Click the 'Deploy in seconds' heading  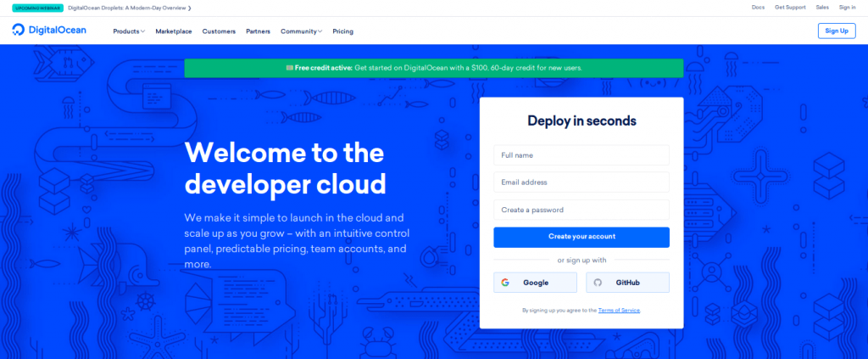(x=581, y=121)
